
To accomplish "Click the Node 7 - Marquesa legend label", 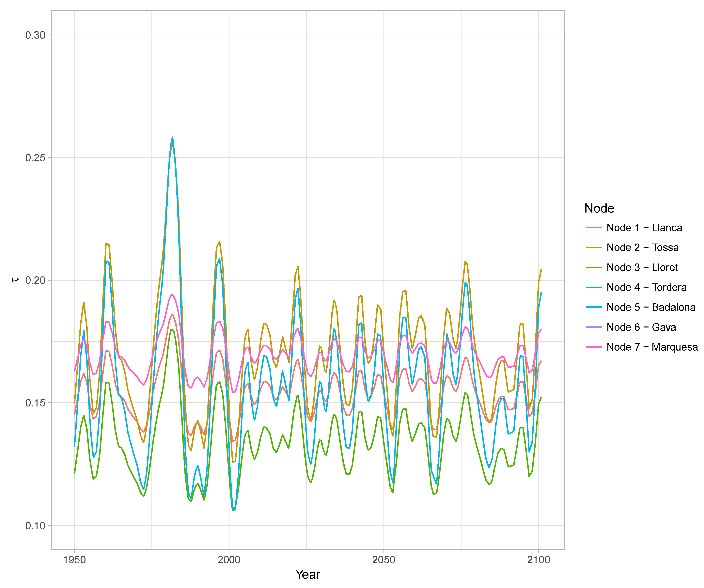I will click(x=652, y=347).
